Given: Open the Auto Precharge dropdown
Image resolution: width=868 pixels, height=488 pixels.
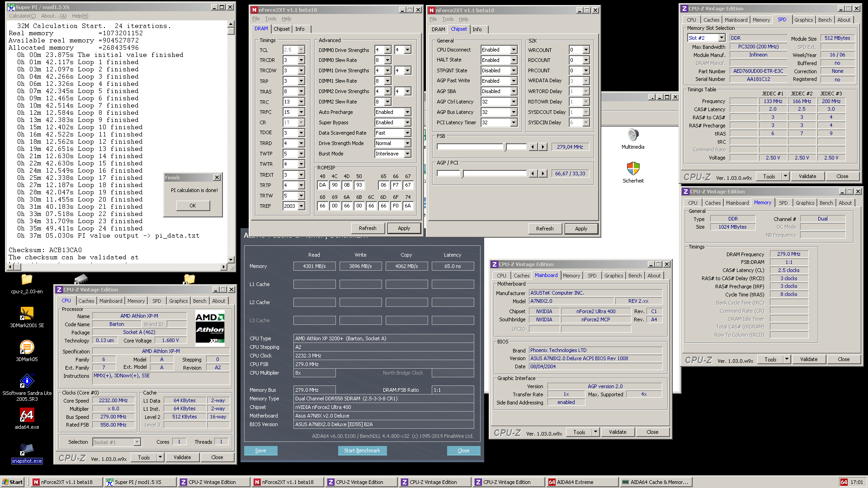Looking at the screenshot, I should pyautogui.click(x=407, y=112).
